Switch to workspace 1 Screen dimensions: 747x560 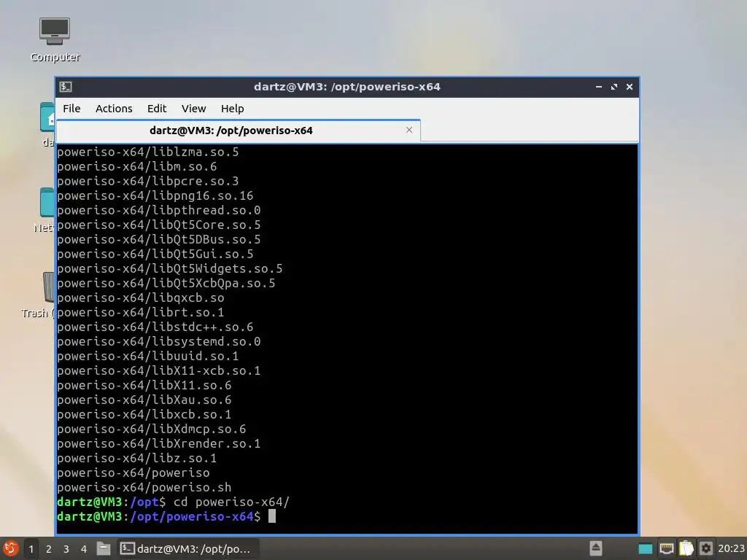[31, 549]
